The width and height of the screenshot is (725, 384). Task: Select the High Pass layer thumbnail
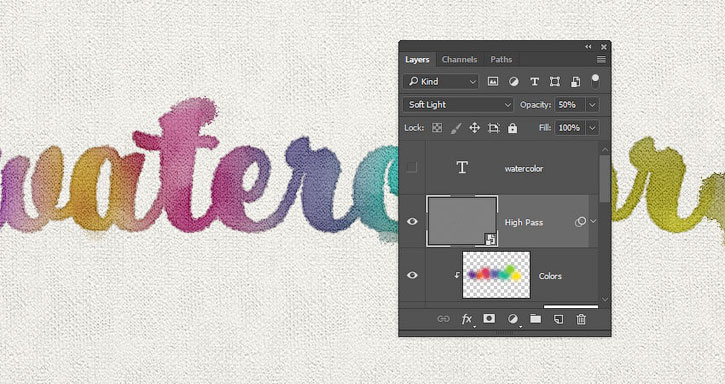tap(462, 221)
